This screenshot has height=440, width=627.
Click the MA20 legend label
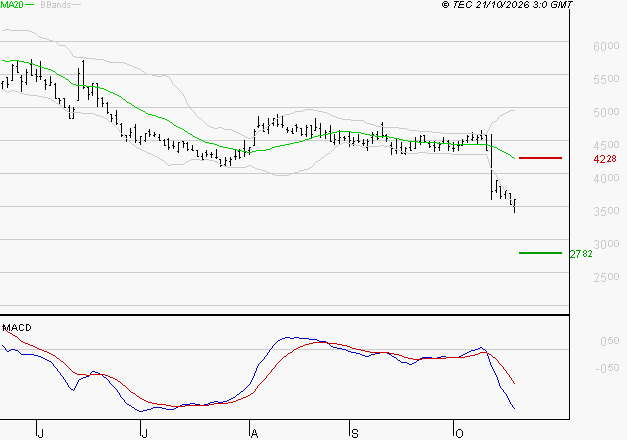[12, 5]
